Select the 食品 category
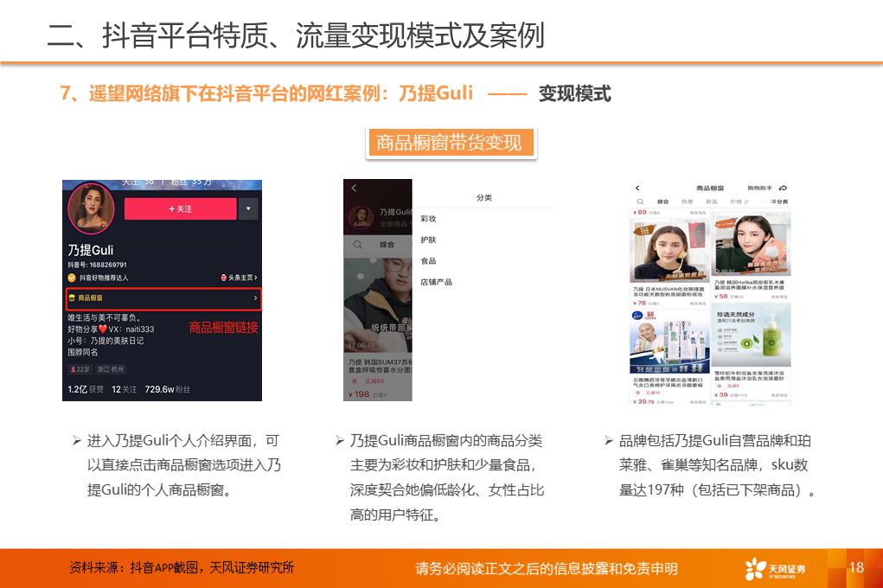Image resolution: width=883 pixels, height=588 pixels. click(x=428, y=261)
